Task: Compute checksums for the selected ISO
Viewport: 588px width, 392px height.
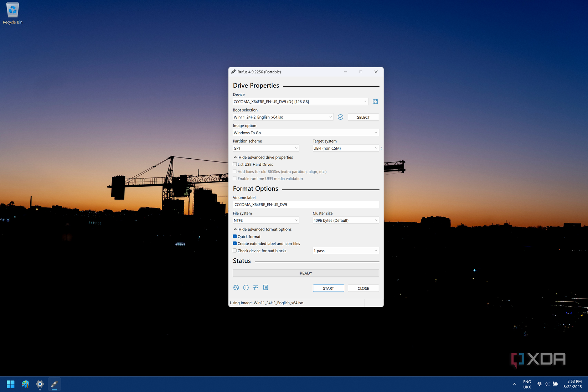Action: coord(340,117)
